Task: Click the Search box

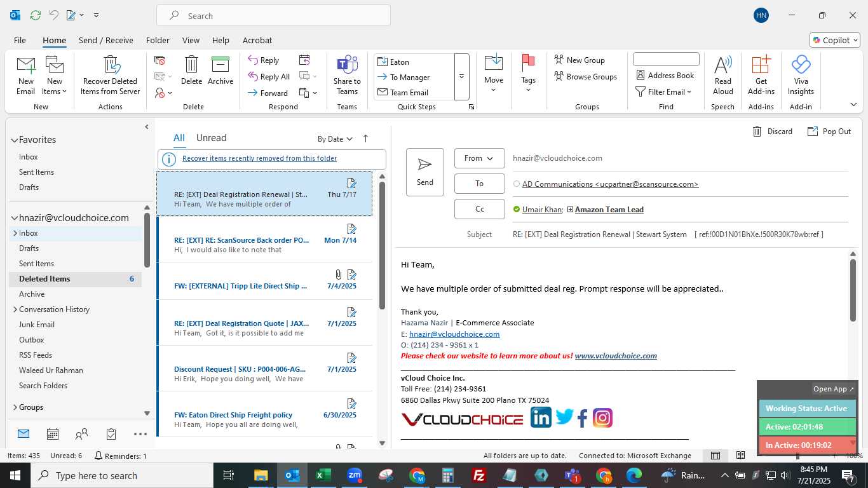Action: pos(273,16)
